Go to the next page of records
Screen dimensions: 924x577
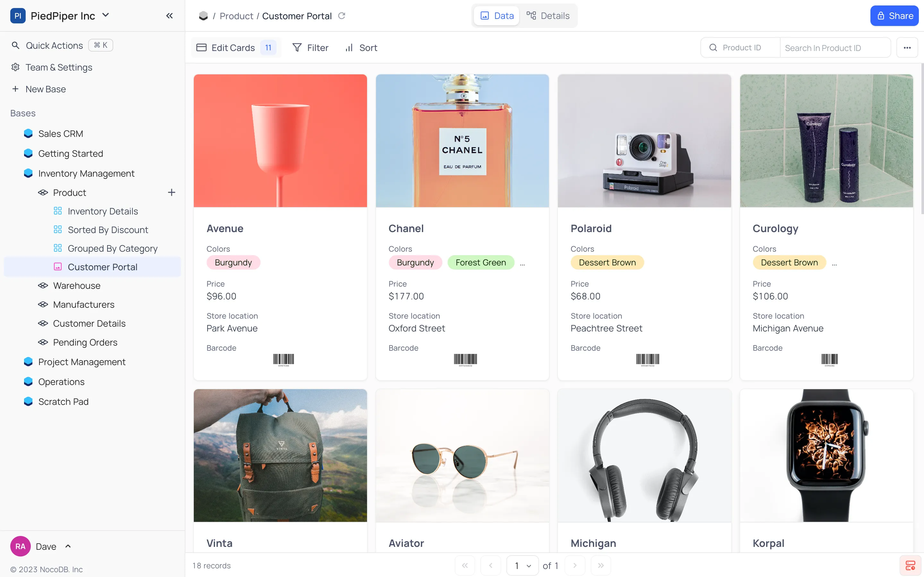click(x=575, y=565)
